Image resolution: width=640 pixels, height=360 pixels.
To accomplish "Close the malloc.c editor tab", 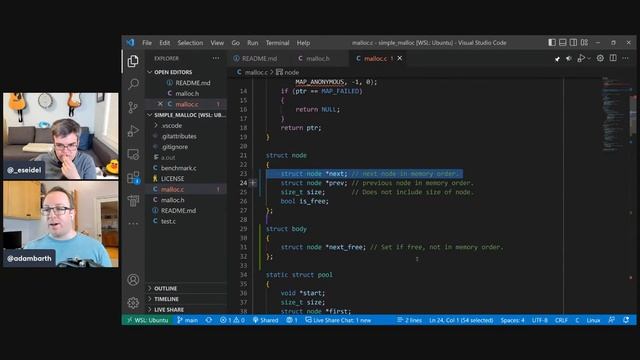I will pyautogui.click(x=400, y=58).
